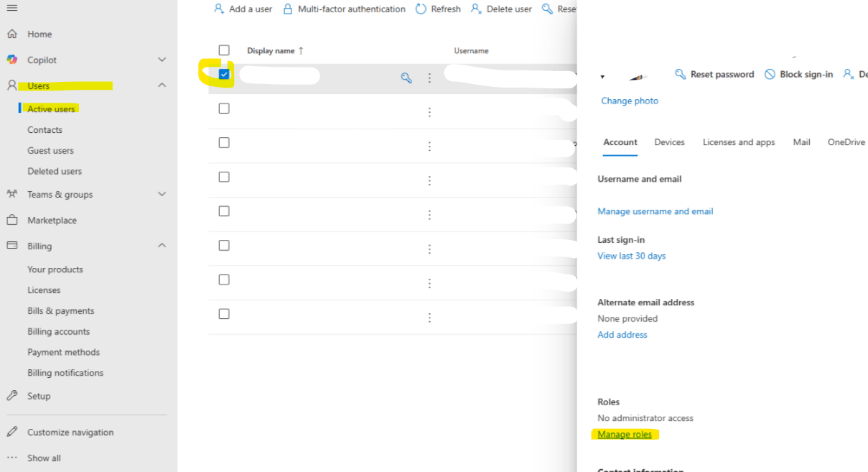This screenshot has height=472, width=868.
Task: Check the second user row checkbox
Action: [x=223, y=108]
